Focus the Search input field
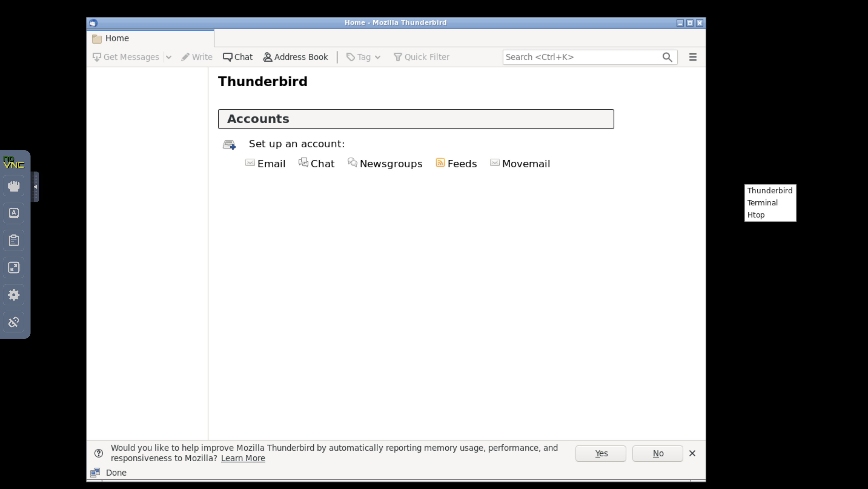 pos(582,57)
